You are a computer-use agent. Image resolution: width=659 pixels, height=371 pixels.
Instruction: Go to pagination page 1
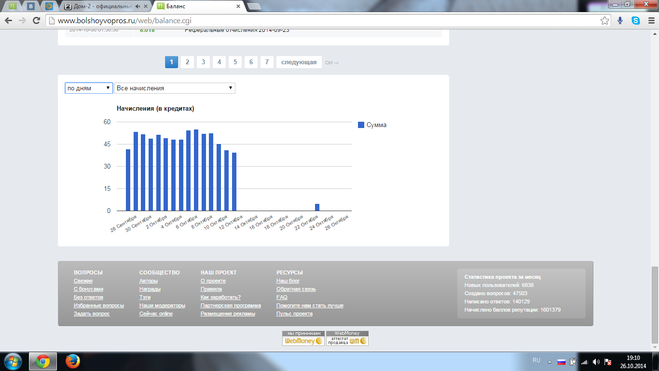tap(171, 62)
